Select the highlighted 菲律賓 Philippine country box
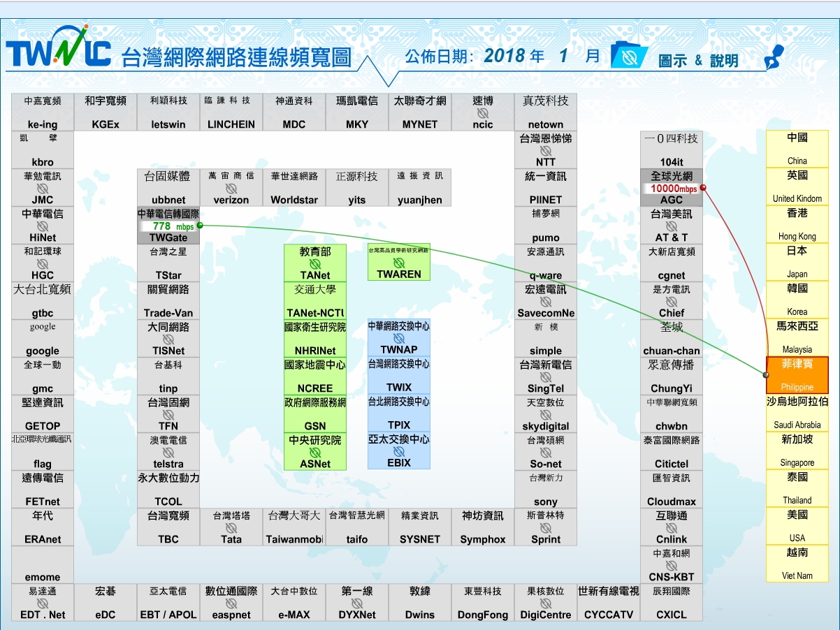Image resolution: width=840 pixels, height=630 pixels. pos(797,375)
